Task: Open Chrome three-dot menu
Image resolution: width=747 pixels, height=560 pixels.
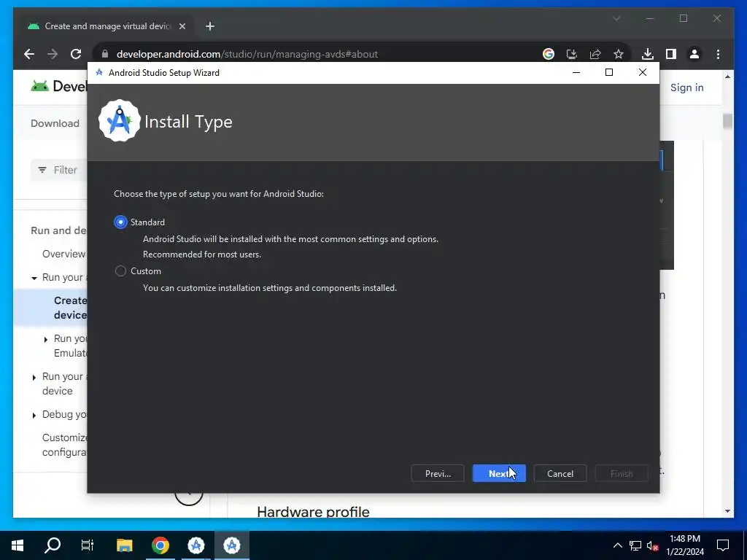Action: point(718,54)
